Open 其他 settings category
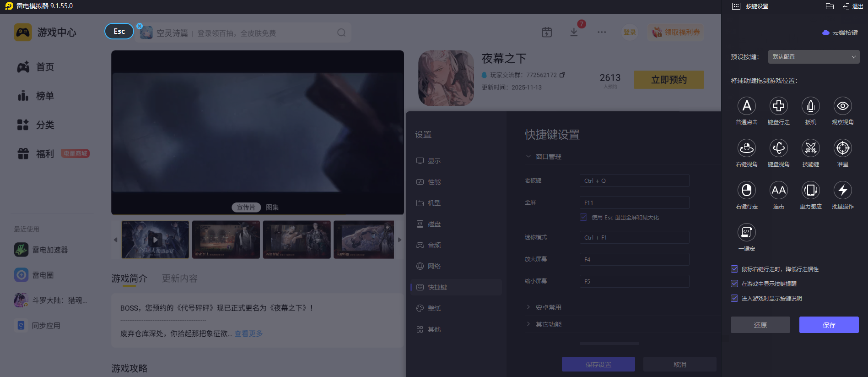The image size is (868, 377). coord(429,329)
